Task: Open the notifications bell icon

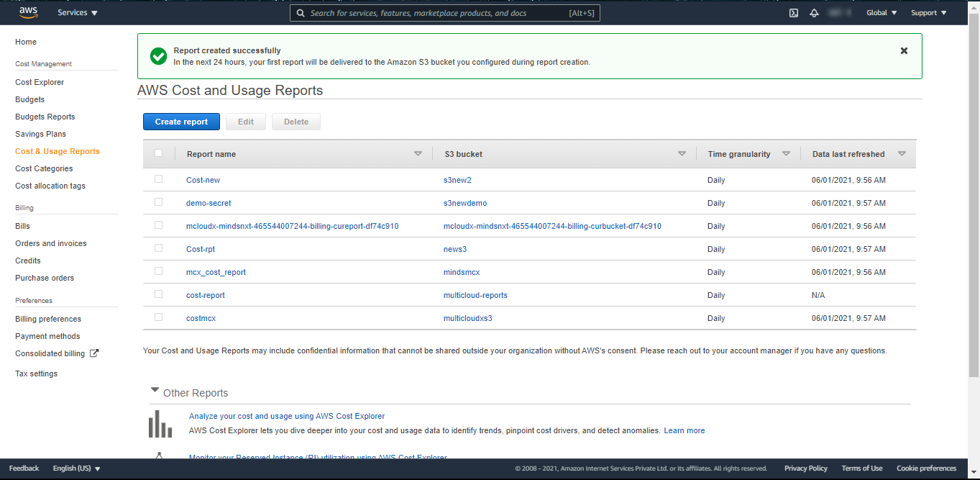Action: click(814, 13)
